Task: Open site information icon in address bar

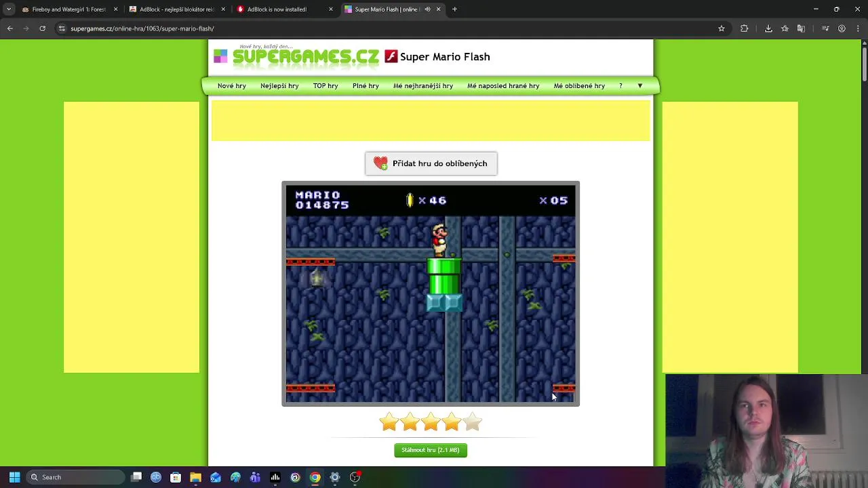Action: click(62, 28)
